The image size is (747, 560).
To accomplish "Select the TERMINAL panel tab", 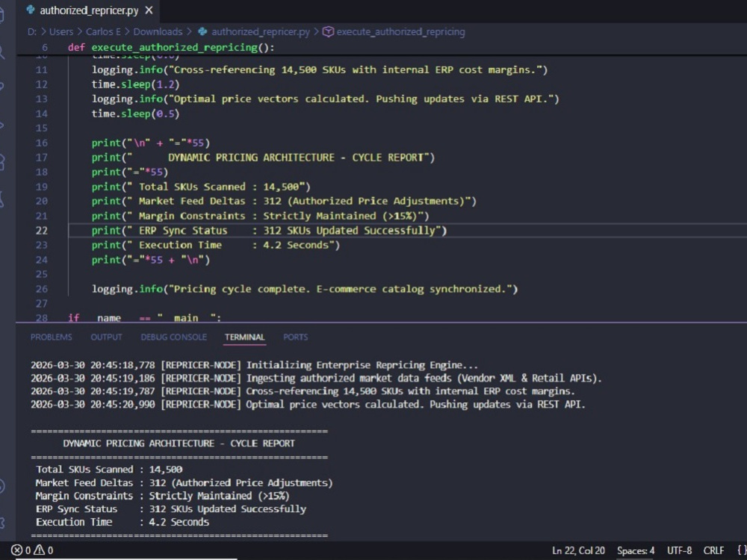I will tap(244, 337).
